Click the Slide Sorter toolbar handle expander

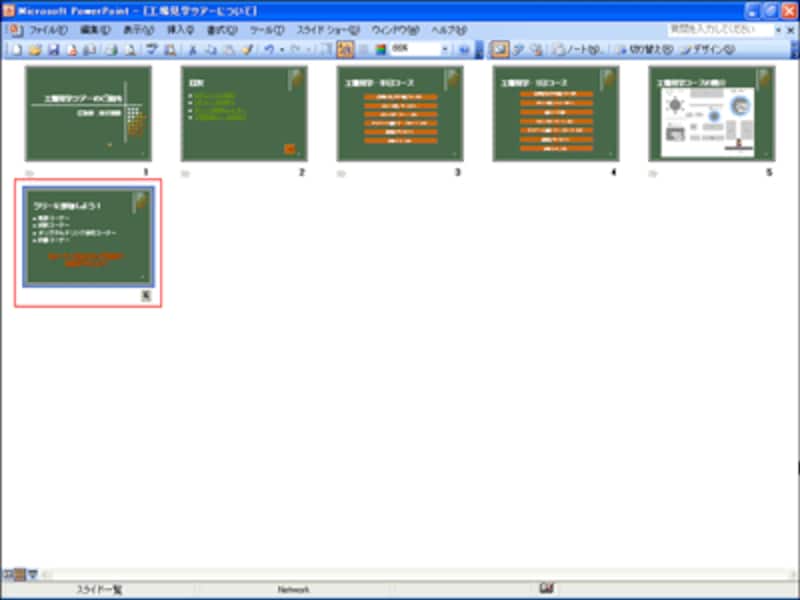(479, 49)
